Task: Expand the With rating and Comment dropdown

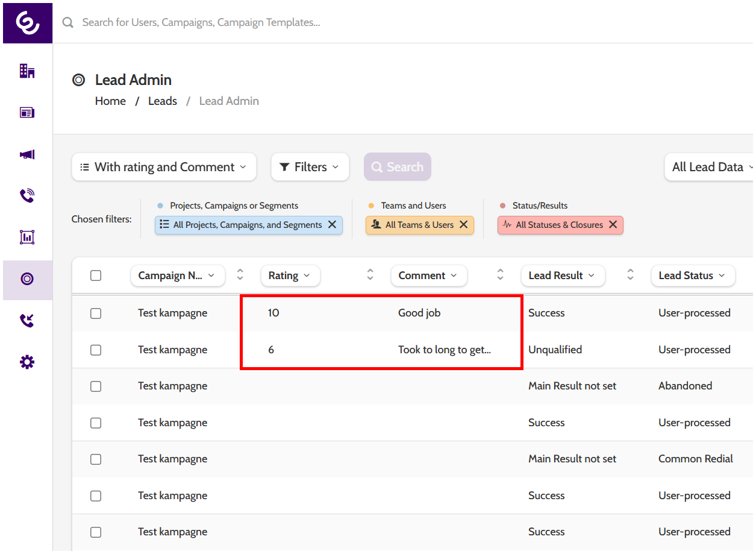Action: 164,167
